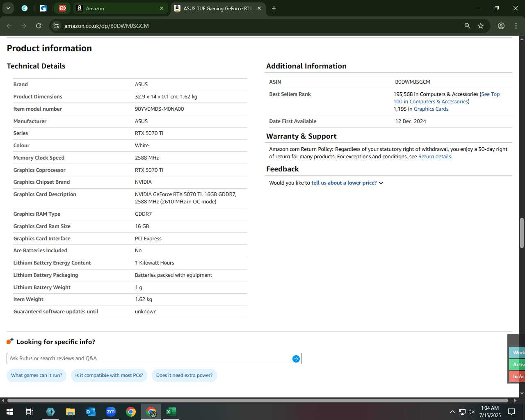Open the tab search dropdown arrow

click(x=8, y=8)
